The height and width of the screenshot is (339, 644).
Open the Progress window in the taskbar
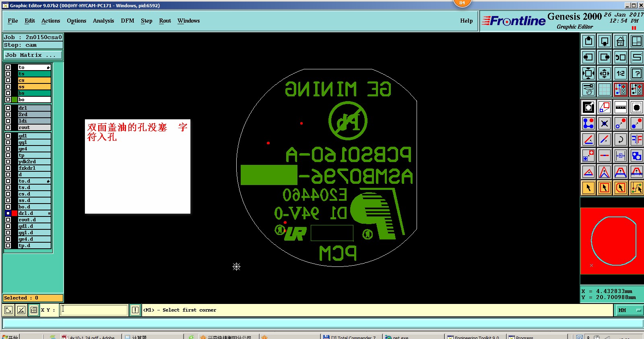pyautogui.click(x=536, y=337)
